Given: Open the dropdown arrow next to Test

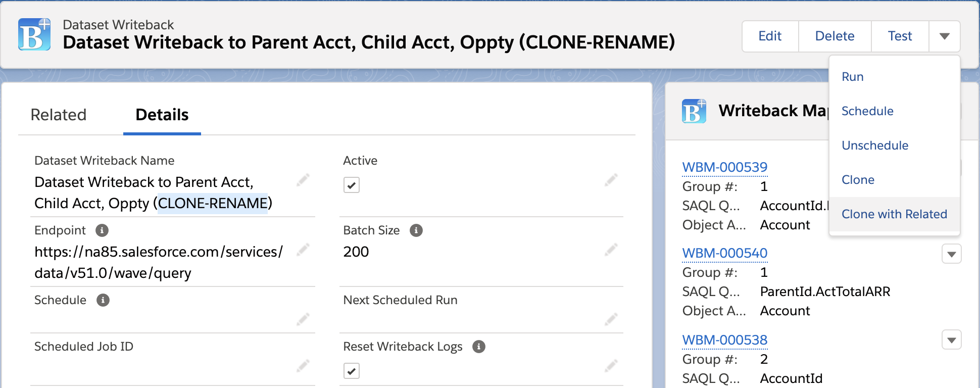Looking at the screenshot, I should point(944,36).
